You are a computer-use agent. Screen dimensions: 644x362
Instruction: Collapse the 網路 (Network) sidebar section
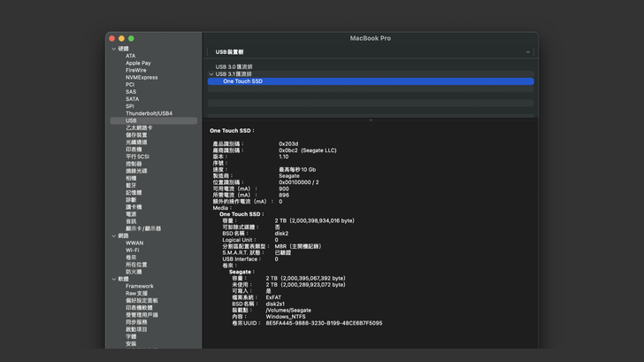pyautogui.click(x=113, y=235)
